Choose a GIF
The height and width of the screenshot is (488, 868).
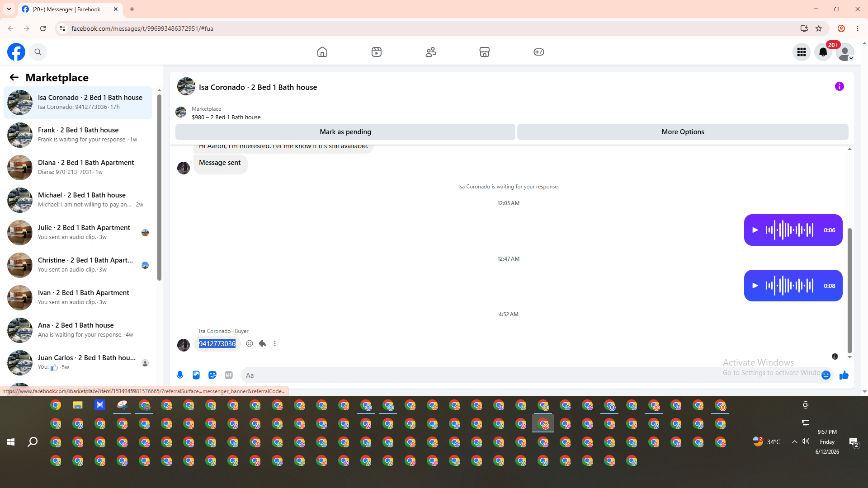229,375
